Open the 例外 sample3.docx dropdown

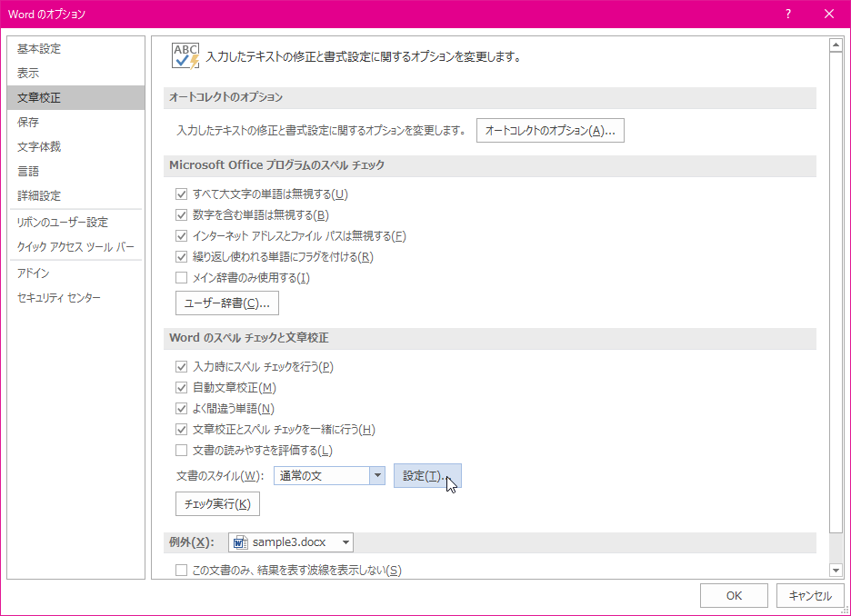pyautogui.click(x=291, y=542)
